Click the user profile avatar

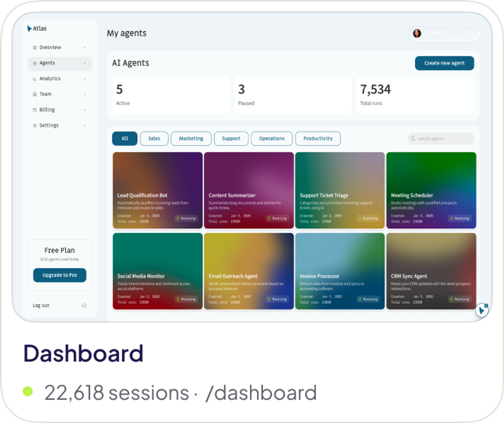click(417, 34)
